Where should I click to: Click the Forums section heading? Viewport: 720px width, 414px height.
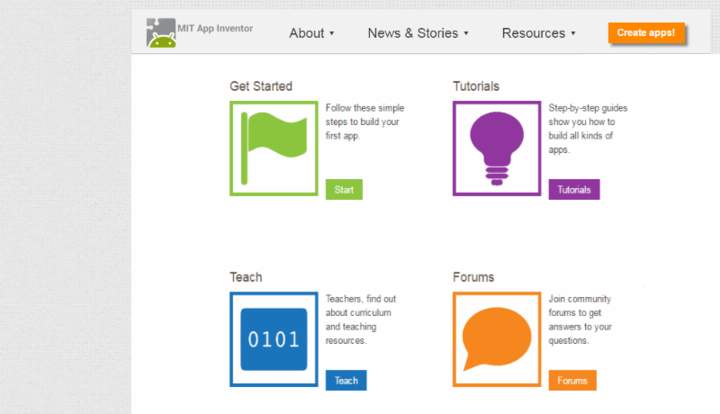click(473, 277)
